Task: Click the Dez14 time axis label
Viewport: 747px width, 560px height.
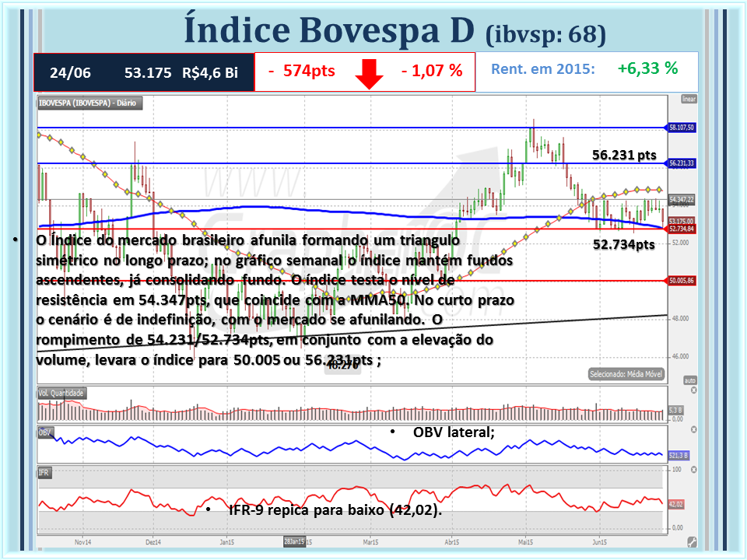Action: point(153,542)
